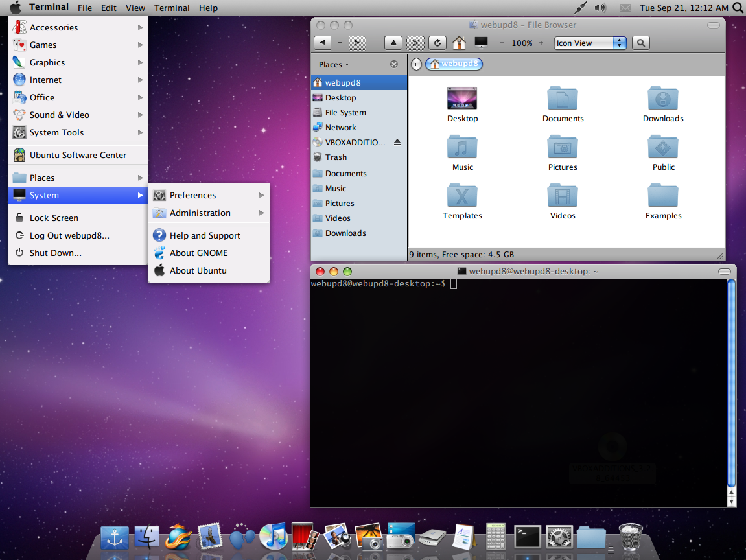This screenshot has height=560, width=746.
Task: Open the Back history dropdown arrow
Action: (340, 43)
